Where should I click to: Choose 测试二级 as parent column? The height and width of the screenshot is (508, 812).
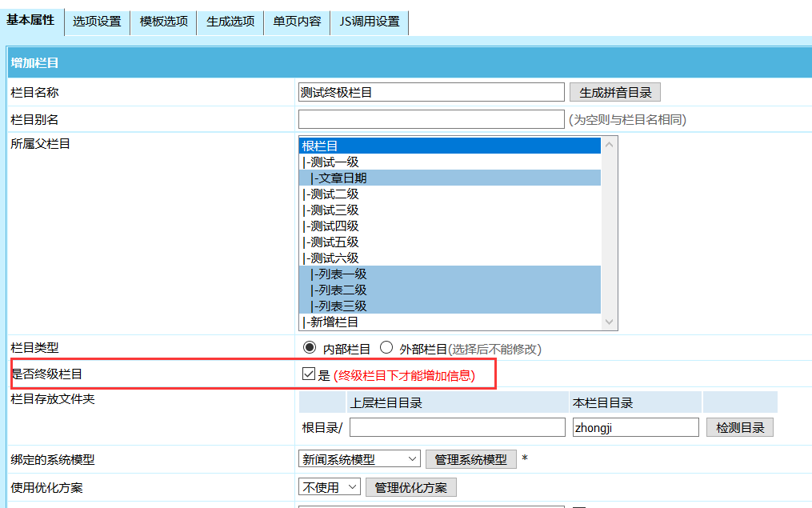(x=450, y=194)
